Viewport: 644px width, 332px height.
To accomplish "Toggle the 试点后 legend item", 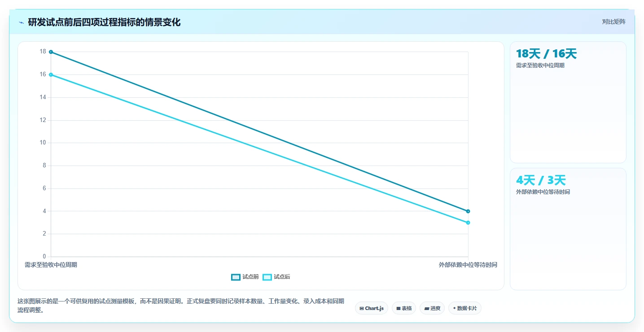I will (276, 277).
